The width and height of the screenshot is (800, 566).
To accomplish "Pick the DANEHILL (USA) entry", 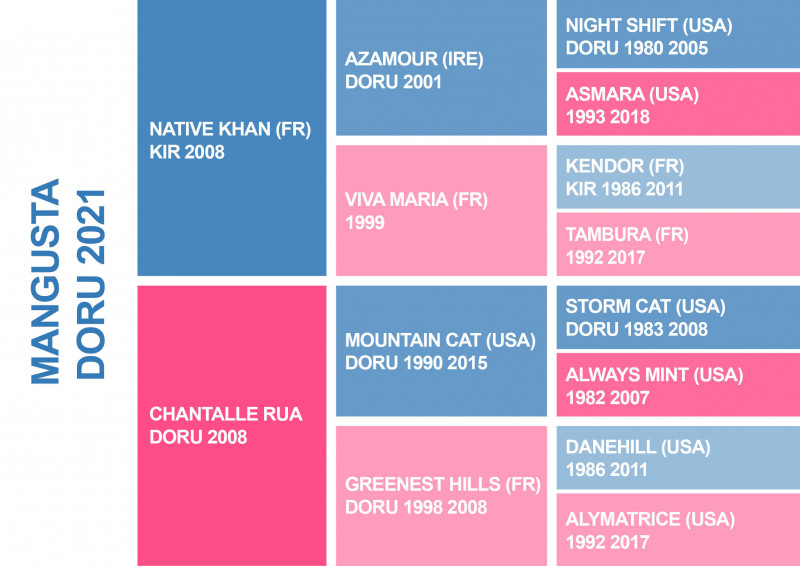I will (678, 458).
